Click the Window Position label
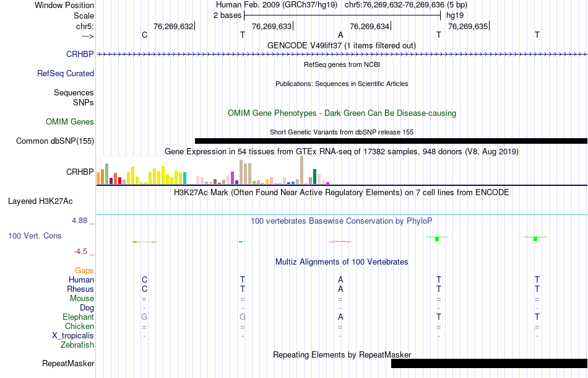The width and height of the screenshot is (588, 378). (x=64, y=5)
